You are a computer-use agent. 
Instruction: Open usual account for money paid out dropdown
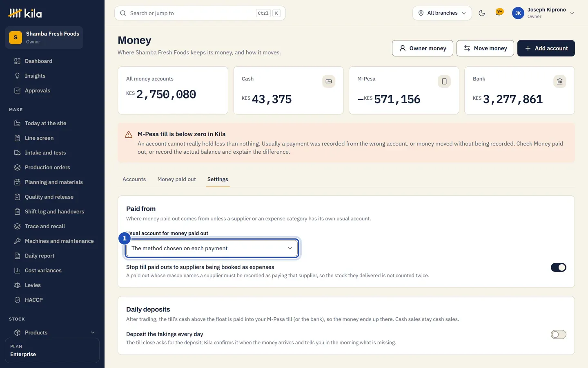coord(212,248)
